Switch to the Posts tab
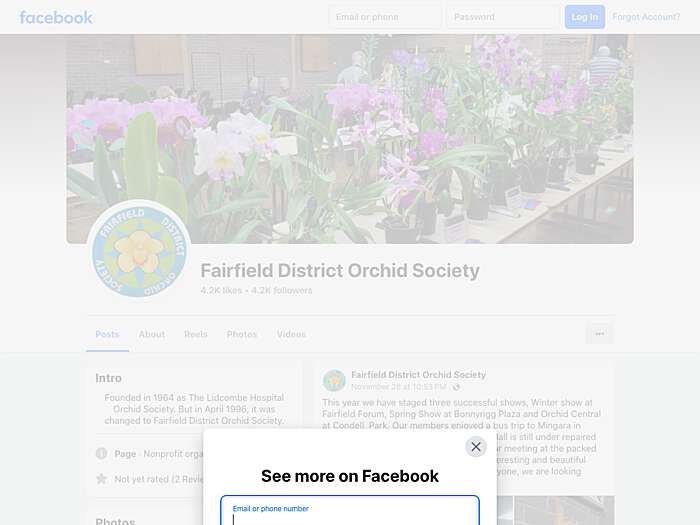Screen dimensions: 700x525 [x=107, y=334]
